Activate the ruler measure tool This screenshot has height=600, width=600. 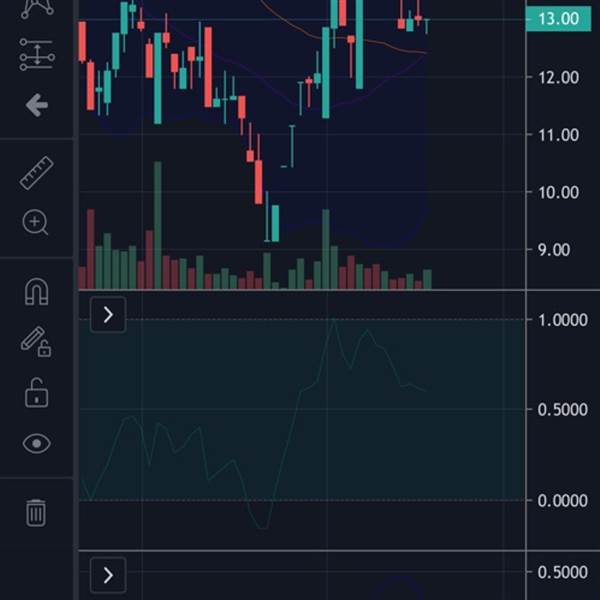[37, 173]
